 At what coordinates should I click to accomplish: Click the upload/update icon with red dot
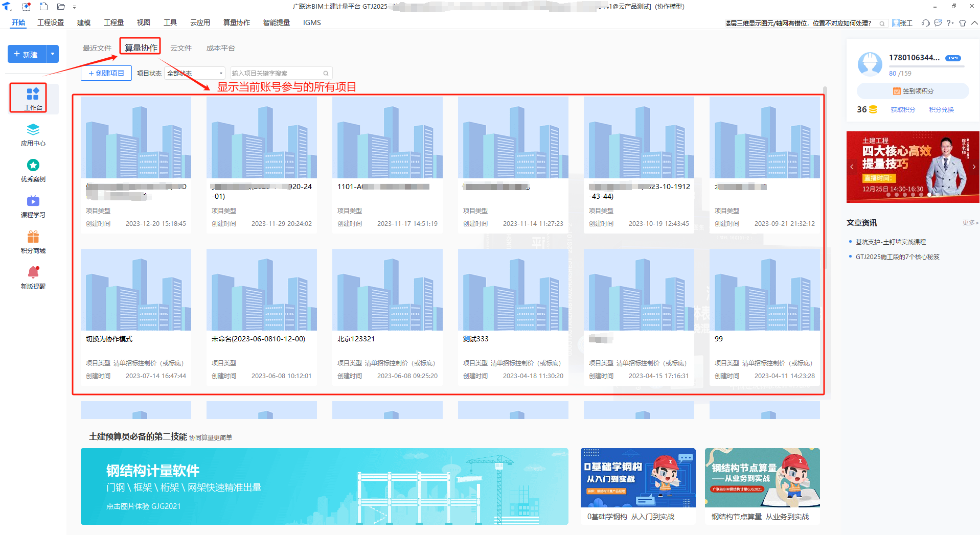pyautogui.click(x=27, y=7)
